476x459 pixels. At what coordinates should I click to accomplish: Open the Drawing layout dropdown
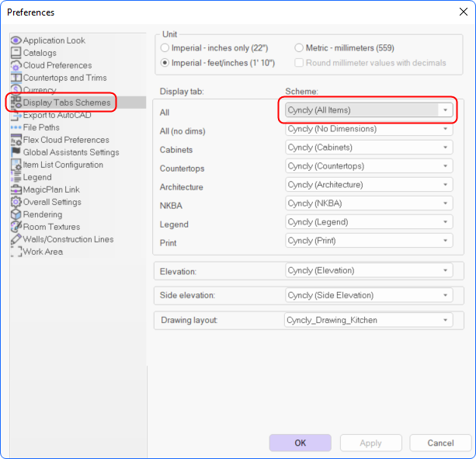369,320
